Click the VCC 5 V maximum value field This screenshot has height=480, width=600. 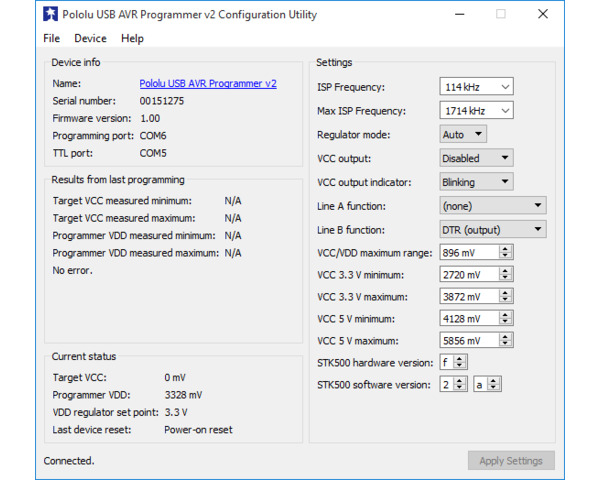pos(470,340)
